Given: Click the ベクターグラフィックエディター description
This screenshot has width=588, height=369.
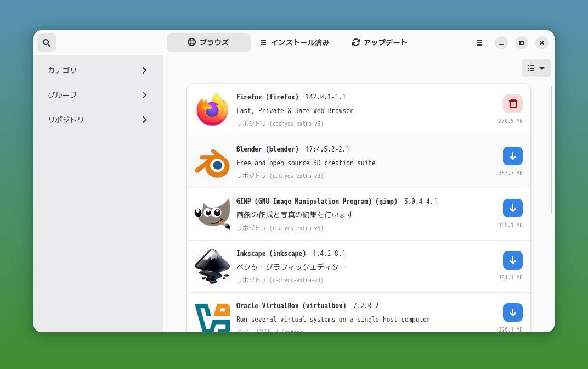Looking at the screenshot, I should 291,267.
